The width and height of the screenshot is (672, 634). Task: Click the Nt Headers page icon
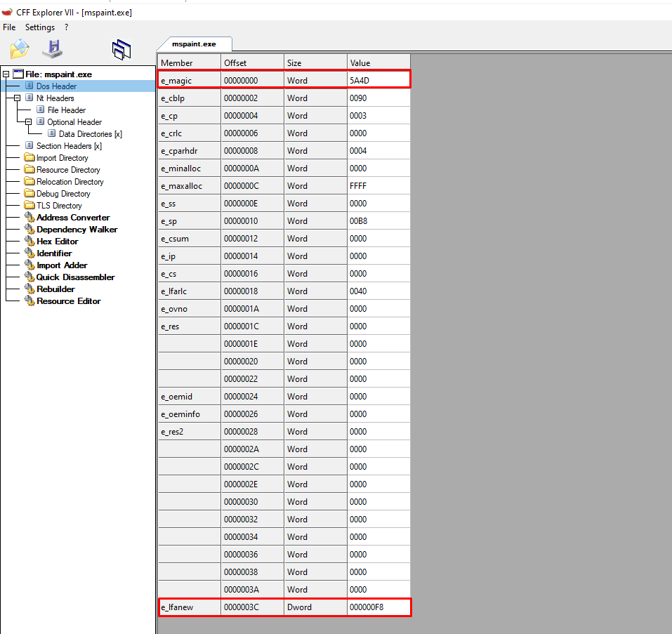pos(29,98)
